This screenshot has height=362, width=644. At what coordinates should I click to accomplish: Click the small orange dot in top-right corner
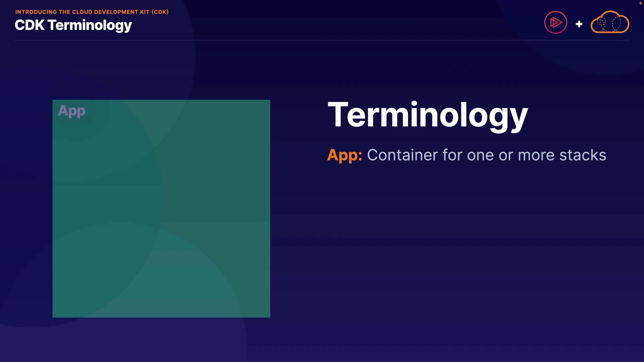click(640, 3)
